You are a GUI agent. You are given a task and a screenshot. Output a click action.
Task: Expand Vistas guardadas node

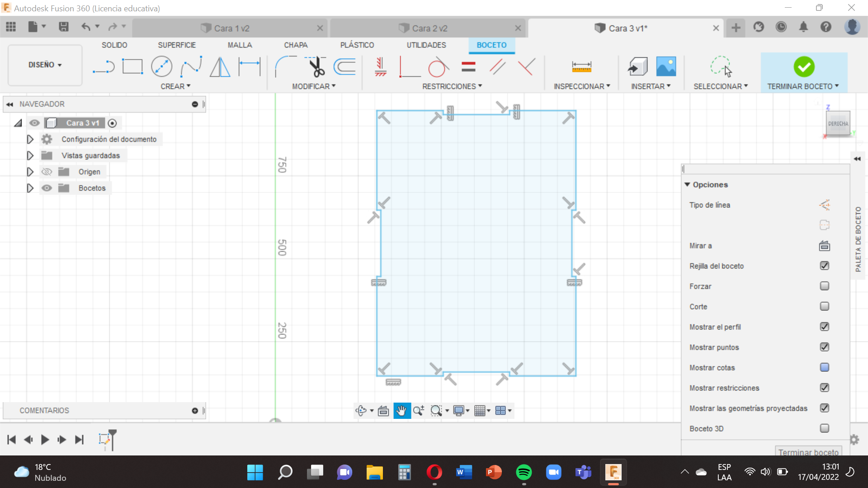tap(30, 155)
